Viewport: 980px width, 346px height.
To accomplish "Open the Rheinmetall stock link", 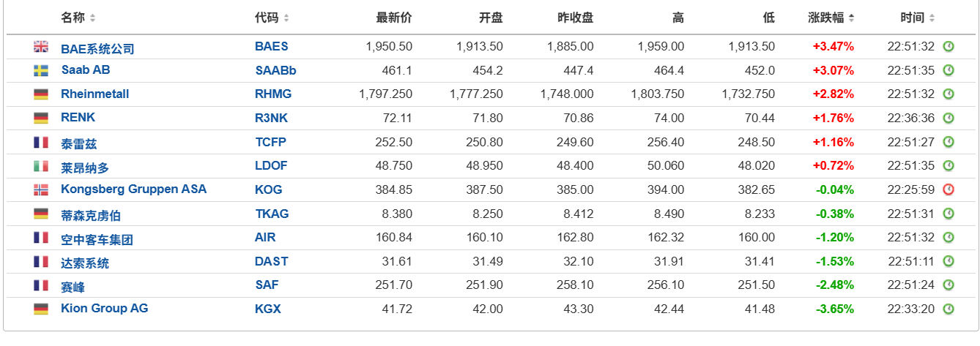I will [x=95, y=94].
